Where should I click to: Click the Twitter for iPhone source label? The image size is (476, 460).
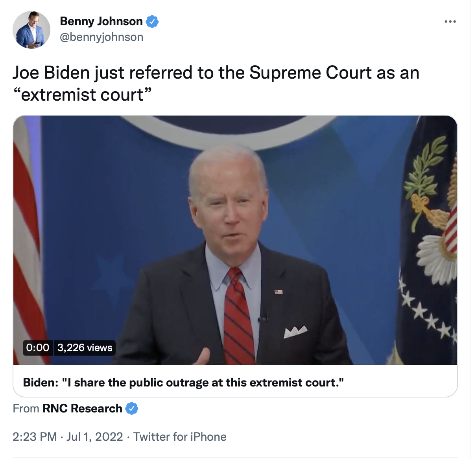180,437
